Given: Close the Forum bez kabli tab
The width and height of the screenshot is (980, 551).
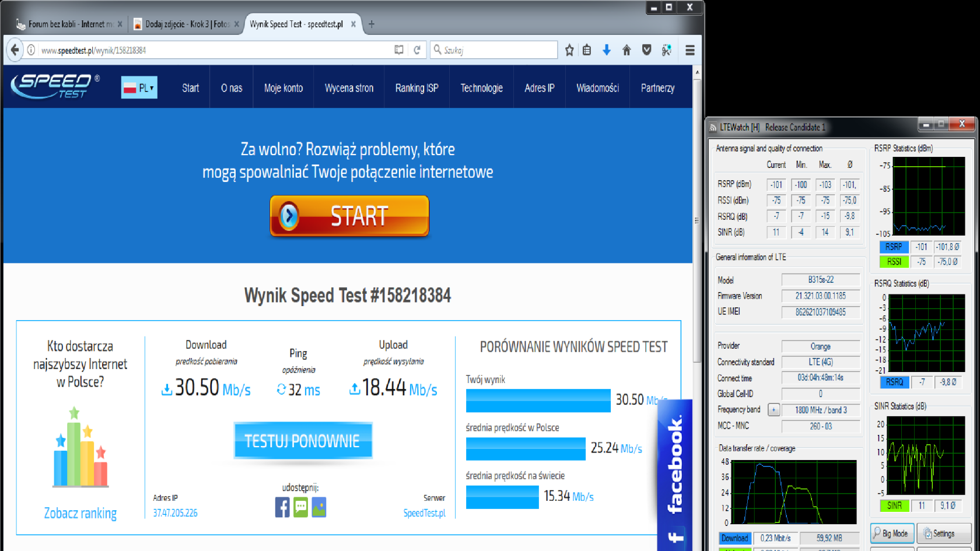Looking at the screenshot, I should tap(120, 24).
